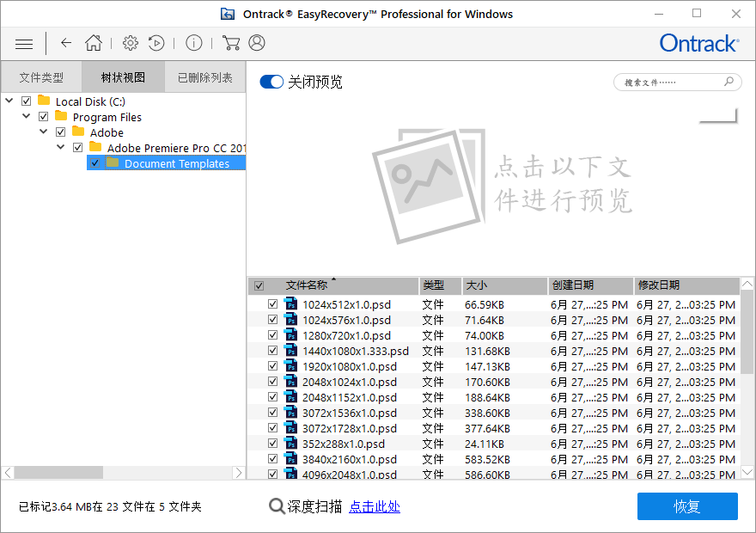Click the PSD icon of 2048x1024x1.0.psd
Screen dimensions: 756x533
290,381
